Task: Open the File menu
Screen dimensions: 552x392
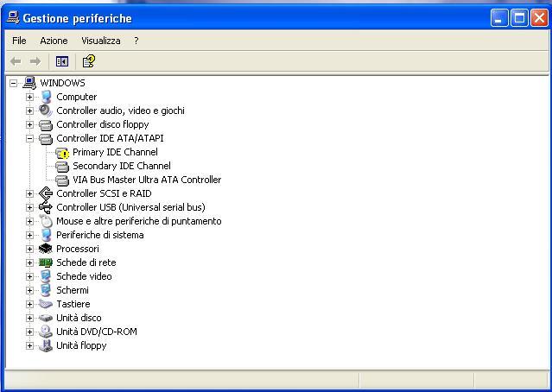Action: 19,41
